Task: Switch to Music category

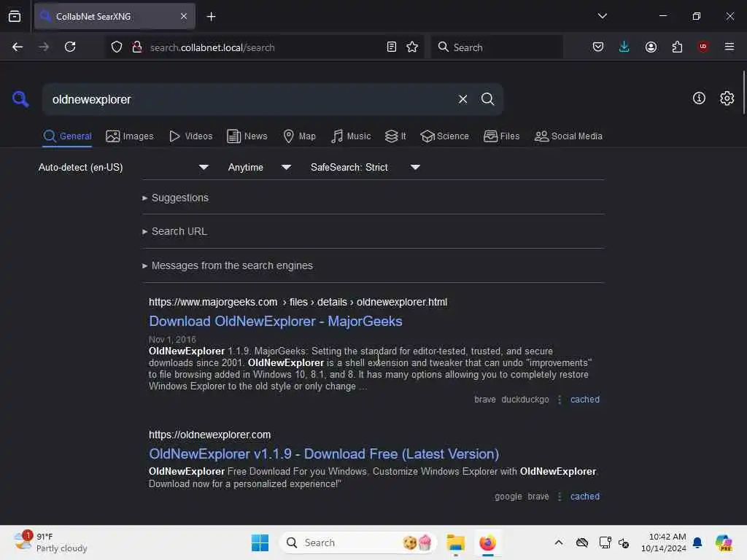Action: (x=351, y=136)
